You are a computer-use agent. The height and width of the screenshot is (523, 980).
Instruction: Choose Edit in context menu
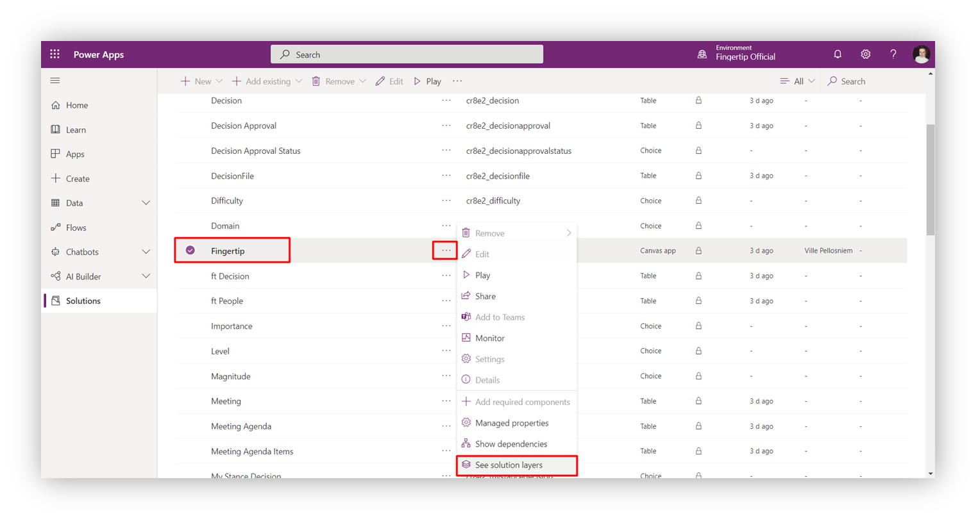[517, 254]
